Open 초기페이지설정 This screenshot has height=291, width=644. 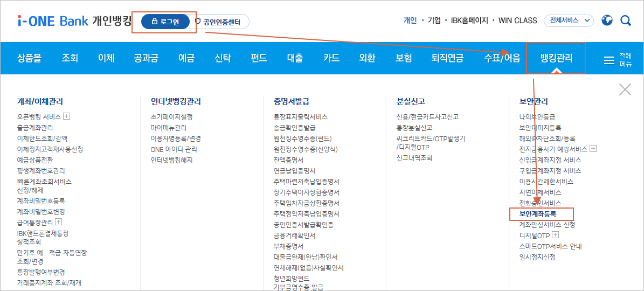(172, 117)
